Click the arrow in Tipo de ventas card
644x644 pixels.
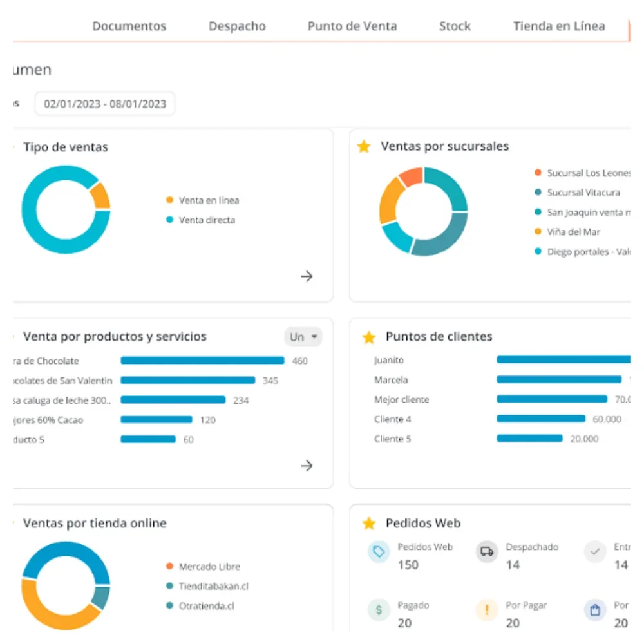[x=307, y=276]
